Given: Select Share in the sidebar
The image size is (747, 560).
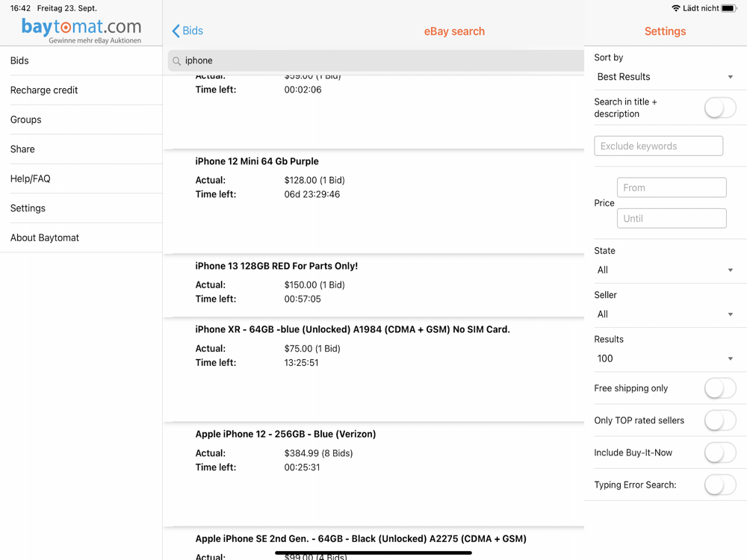Looking at the screenshot, I should pos(81,149).
